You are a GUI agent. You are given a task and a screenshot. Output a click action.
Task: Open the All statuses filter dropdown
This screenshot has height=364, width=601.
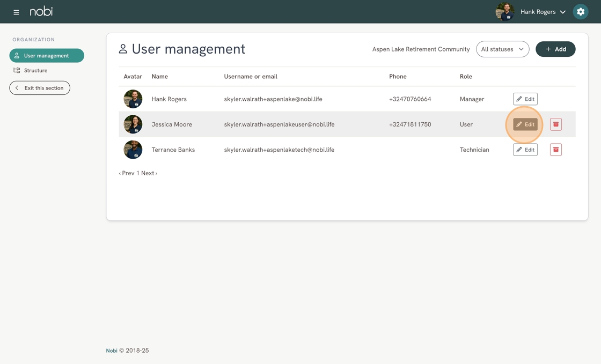point(502,49)
